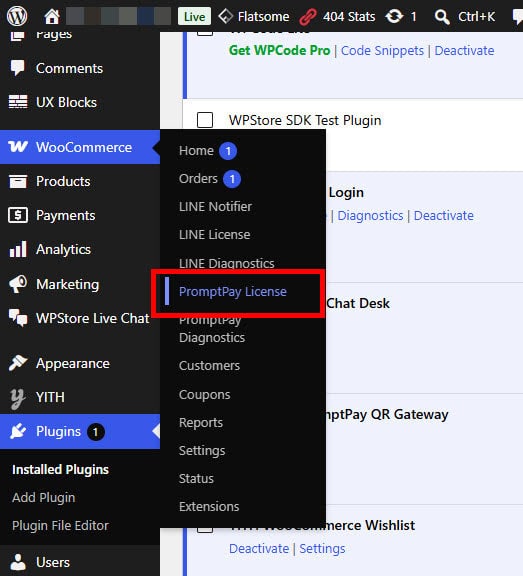The image size is (523, 576).
Task: Open WooCommerce Orders submenu
Action: [198, 179]
